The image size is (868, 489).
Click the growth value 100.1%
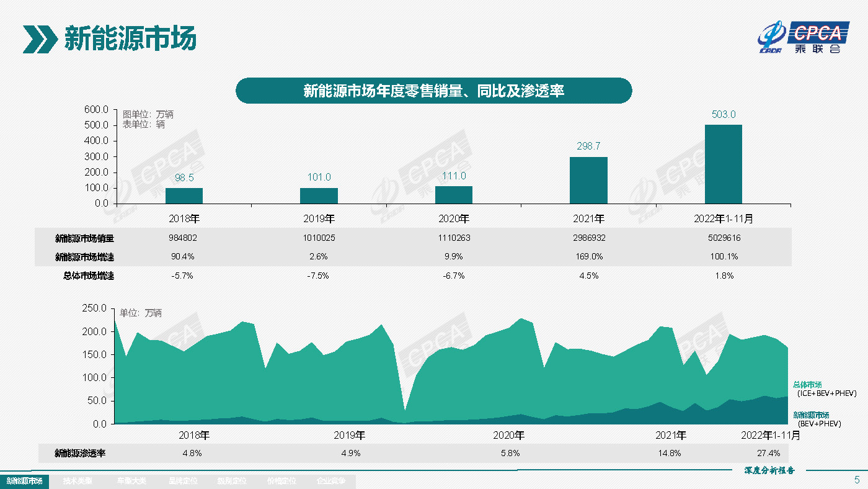(724, 257)
